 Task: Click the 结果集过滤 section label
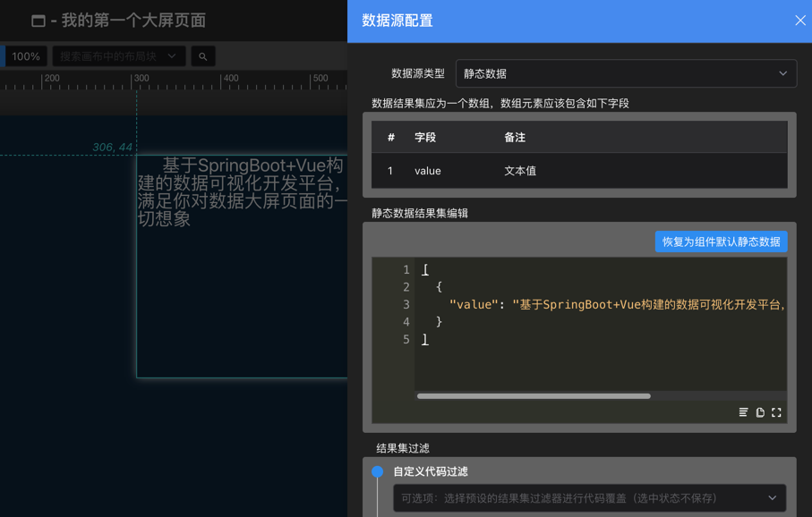click(x=402, y=448)
